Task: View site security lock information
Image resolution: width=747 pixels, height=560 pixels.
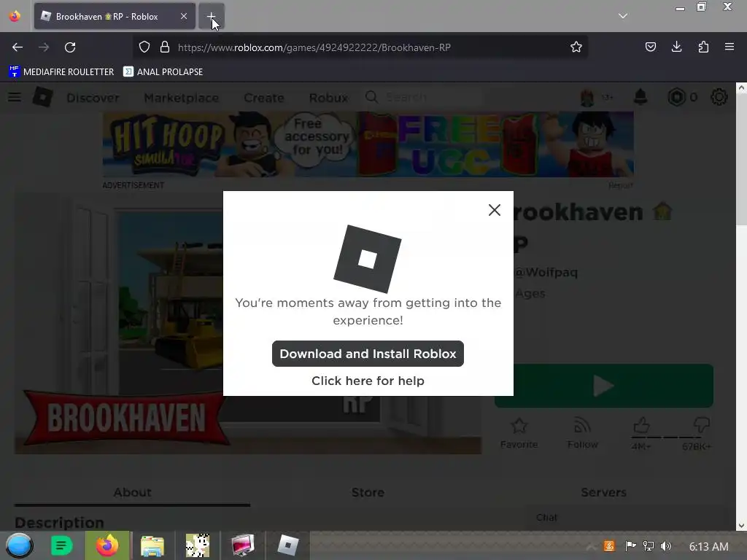Action: (165, 47)
